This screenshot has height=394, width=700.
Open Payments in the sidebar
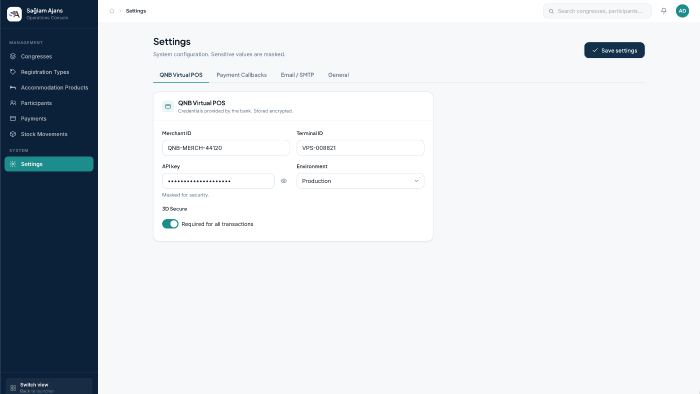pos(49,119)
